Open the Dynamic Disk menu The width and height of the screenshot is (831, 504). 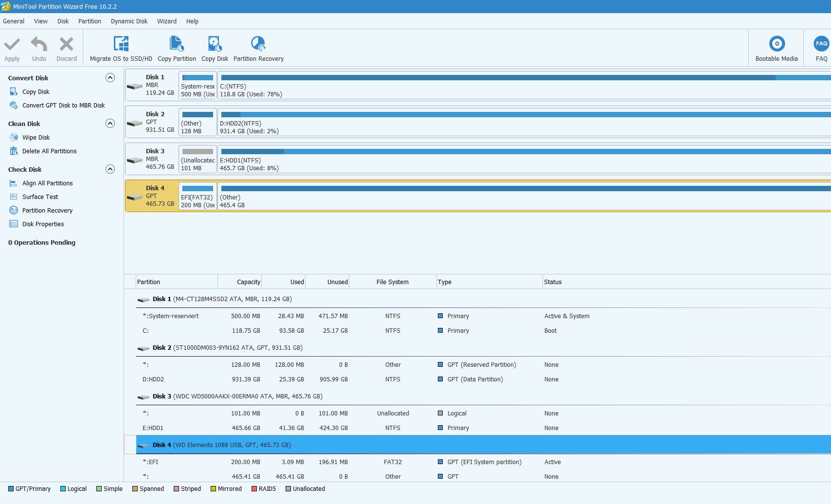129,21
